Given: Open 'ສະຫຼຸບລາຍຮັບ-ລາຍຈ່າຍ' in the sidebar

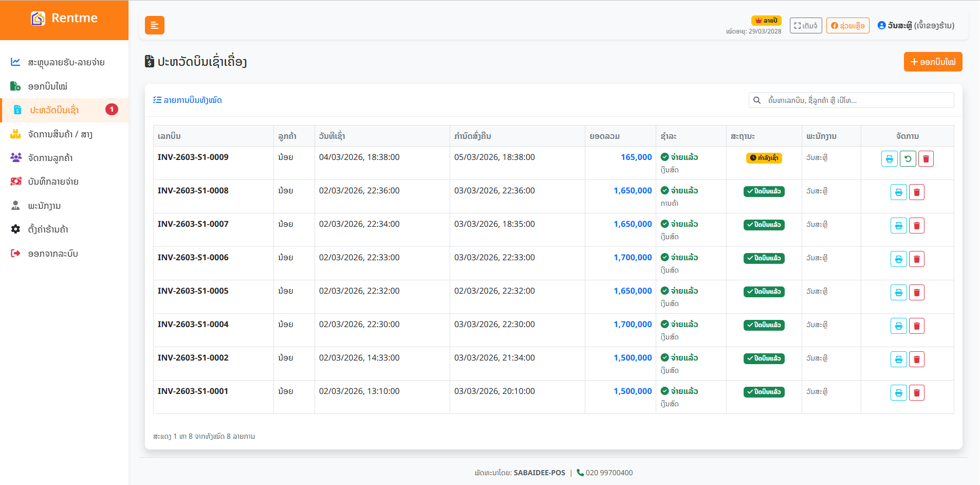Looking at the screenshot, I should pyautogui.click(x=66, y=62).
